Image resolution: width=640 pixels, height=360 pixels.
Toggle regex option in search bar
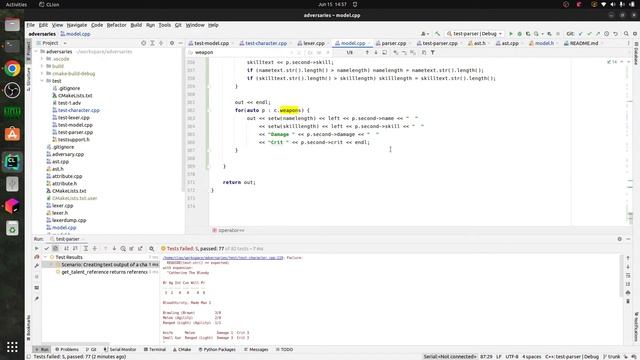[328, 52]
